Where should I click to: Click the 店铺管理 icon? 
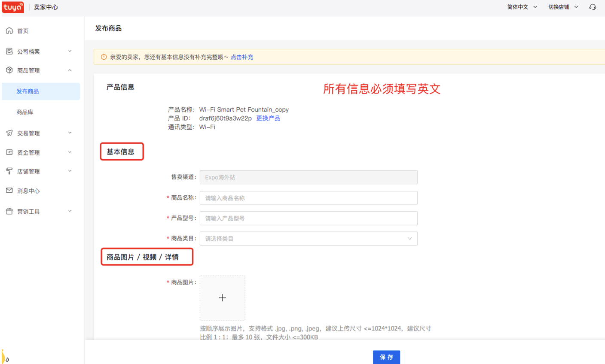pyautogui.click(x=9, y=171)
